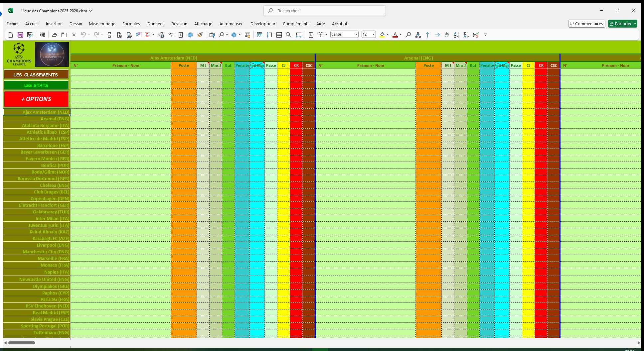Click the toolbox with wrench icon
The image size is (644, 351).
pyautogui.click(x=212, y=35)
